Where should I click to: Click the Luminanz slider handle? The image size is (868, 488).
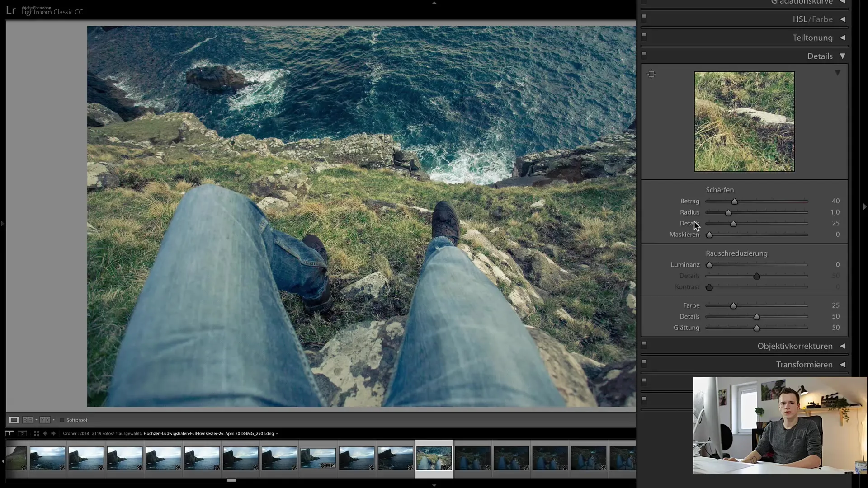709,265
